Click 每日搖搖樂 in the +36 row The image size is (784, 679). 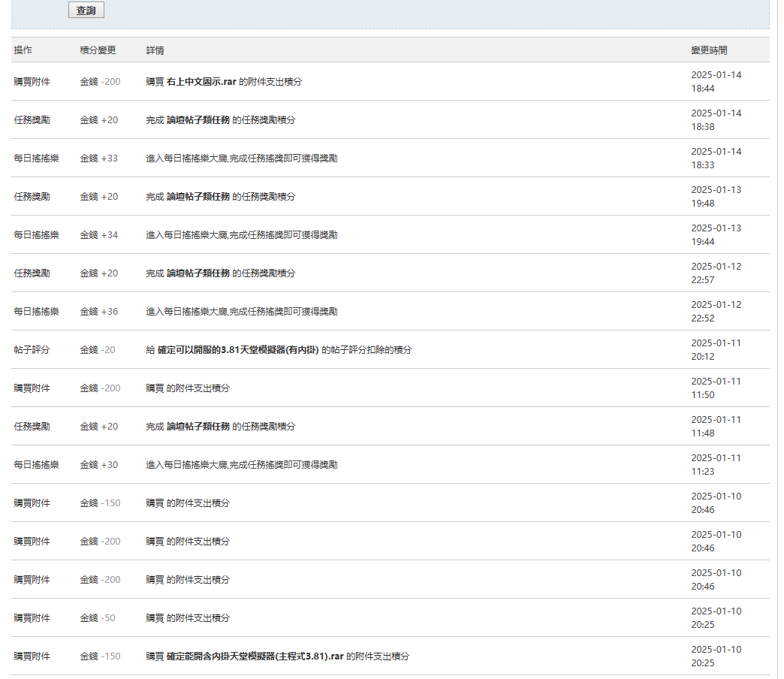click(x=37, y=312)
